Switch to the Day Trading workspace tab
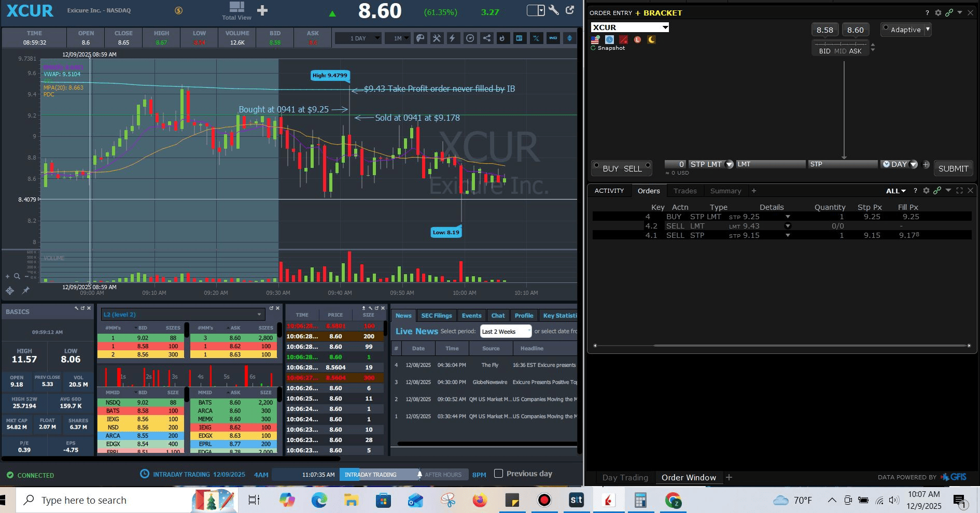The height and width of the screenshot is (513, 980). pos(625,477)
